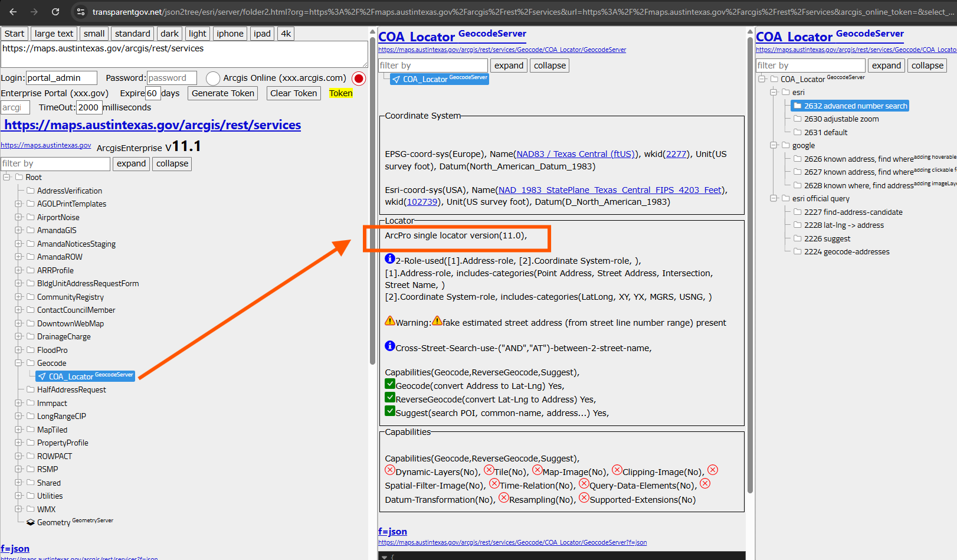Select the Arcgis Online radio button
This screenshot has height=560, width=957.
[x=213, y=78]
